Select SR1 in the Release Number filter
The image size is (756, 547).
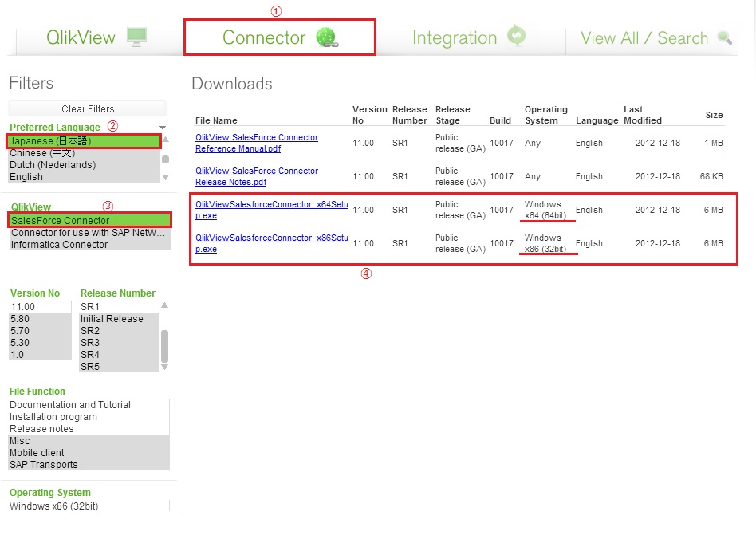pos(119,306)
